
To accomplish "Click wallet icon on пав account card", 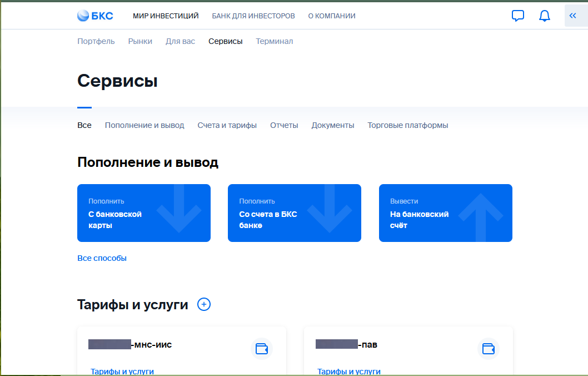I will pos(489,349).
